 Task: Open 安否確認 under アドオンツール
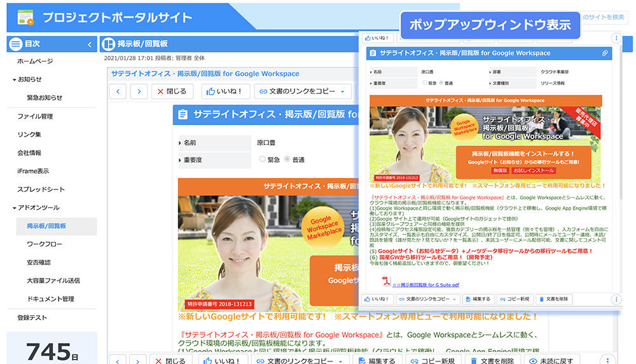click(x=39, y=262)
